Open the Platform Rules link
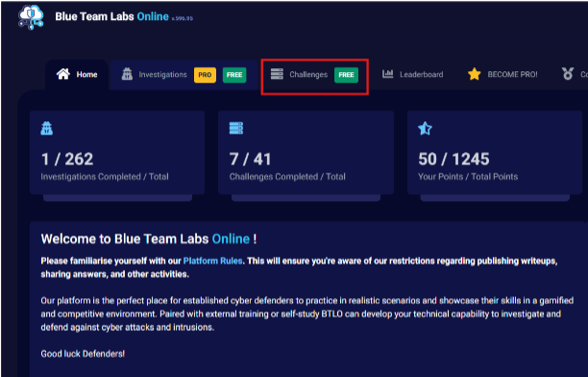 (212, 261)
